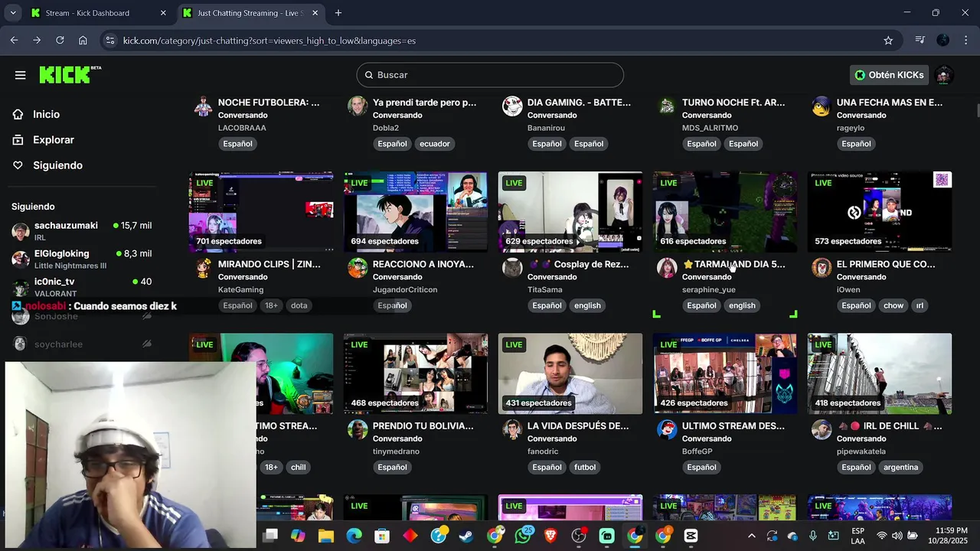Open Inicio from the sidebar
Image resolution: width=980 pixels, height=551 pixels.
(46, 114)
